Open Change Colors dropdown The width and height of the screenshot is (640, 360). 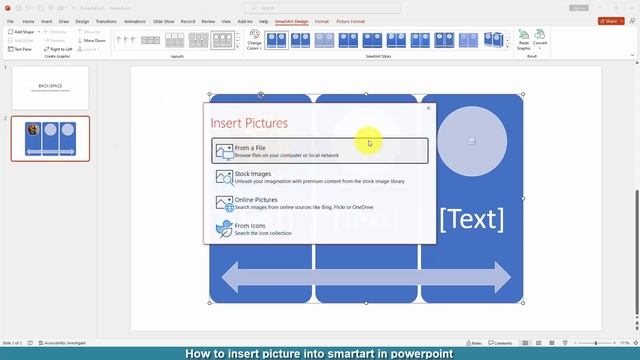[x=254, y=40]
